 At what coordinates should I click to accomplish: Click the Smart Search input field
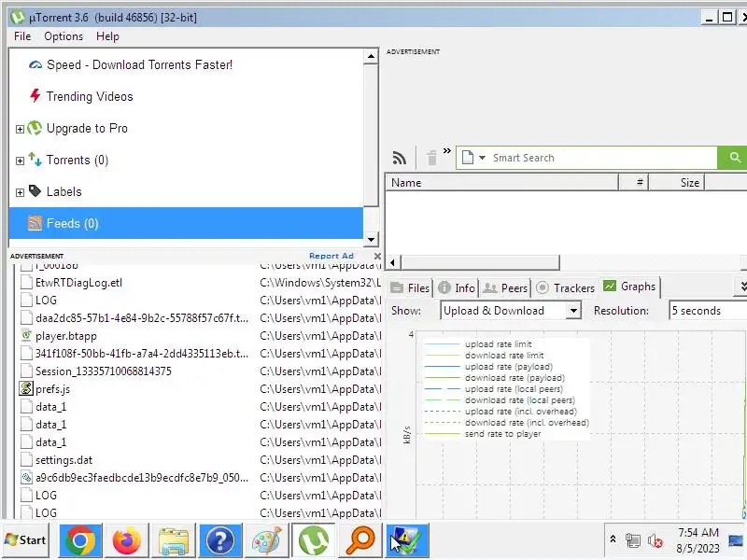603,158
